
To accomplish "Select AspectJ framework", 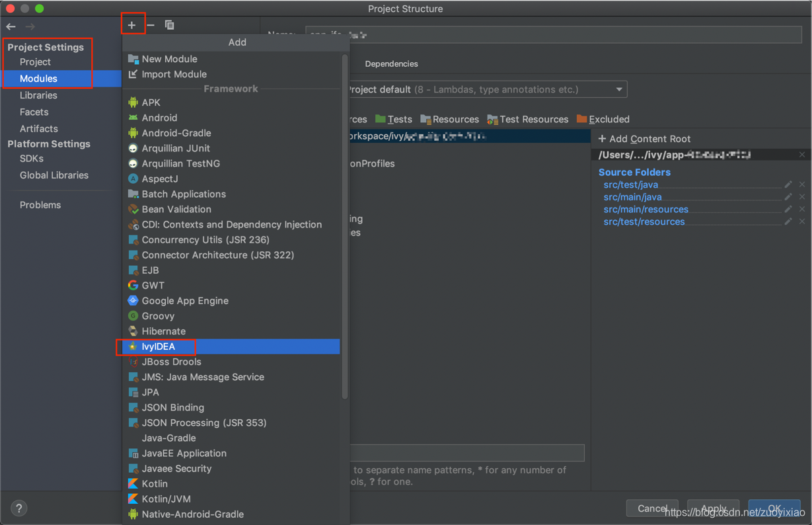I will point(231,179).
